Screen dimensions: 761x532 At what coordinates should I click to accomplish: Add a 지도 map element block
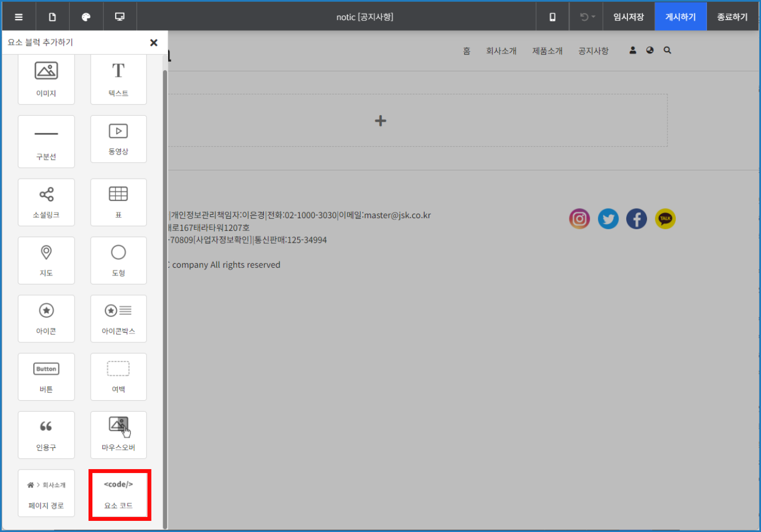[x=46, y=260]
